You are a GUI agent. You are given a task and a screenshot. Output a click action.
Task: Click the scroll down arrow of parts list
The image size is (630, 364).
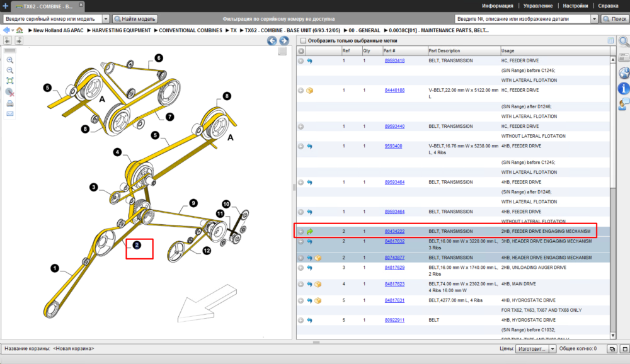point(613,336)
